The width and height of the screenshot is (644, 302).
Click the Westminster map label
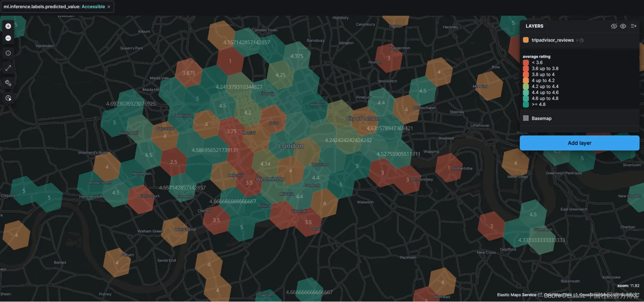click(270, 179)
